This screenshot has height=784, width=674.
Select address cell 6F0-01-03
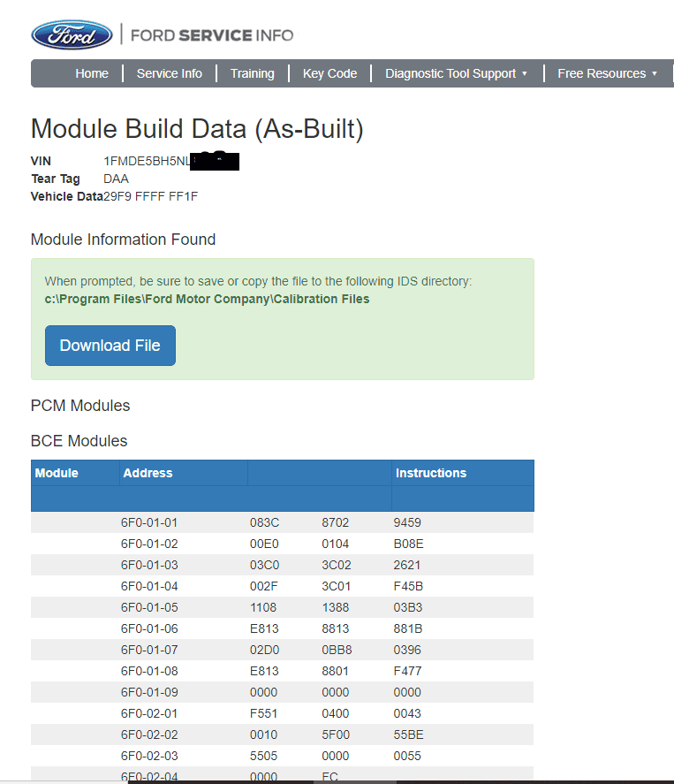[149, 565]
